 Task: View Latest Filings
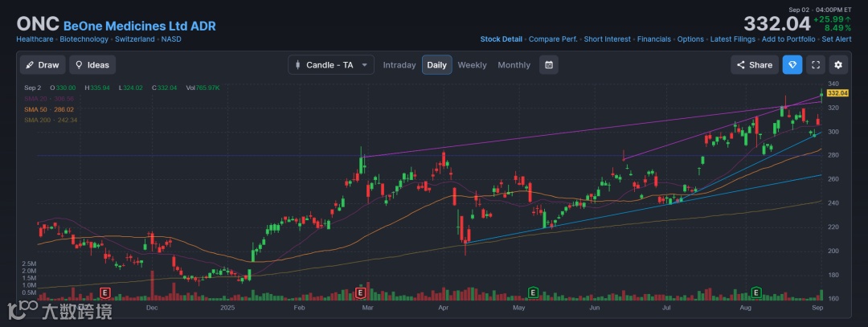732,39
